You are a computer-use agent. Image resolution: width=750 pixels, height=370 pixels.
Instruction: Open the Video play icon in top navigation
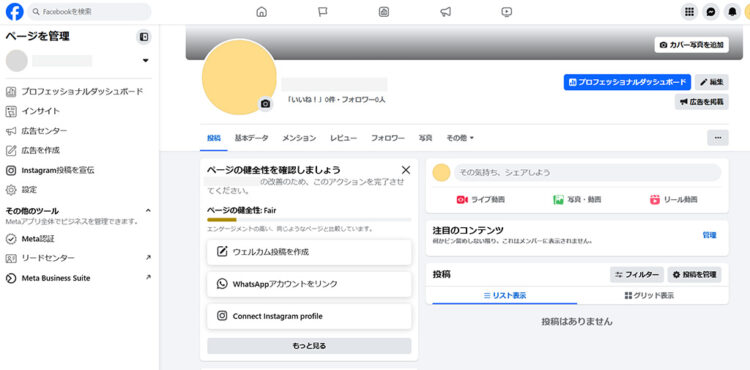click(507, 12)
